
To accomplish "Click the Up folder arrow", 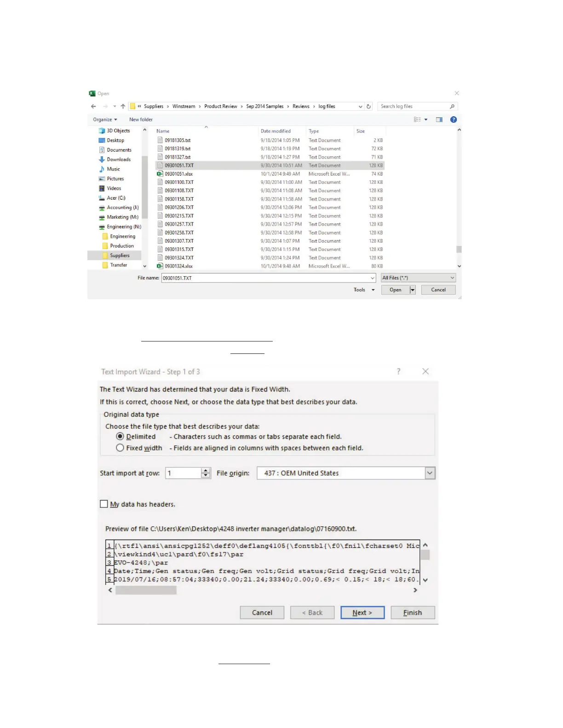I will pyautogui.click(x=123, y=106).
